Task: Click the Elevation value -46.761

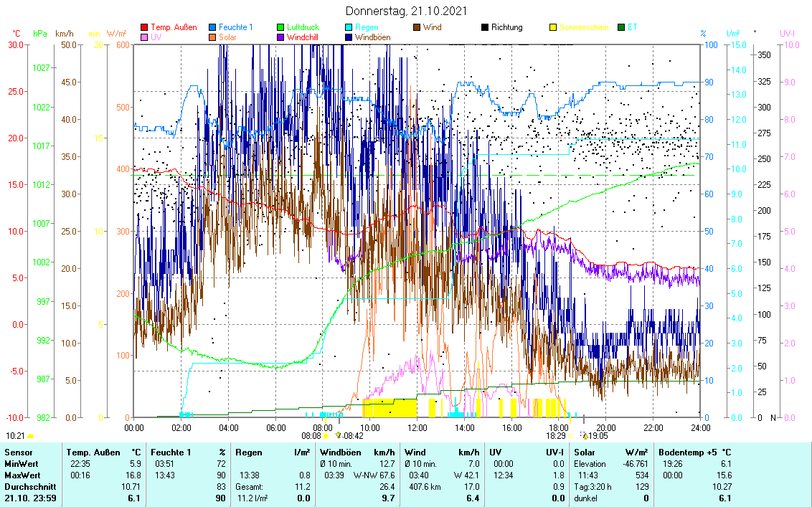Action: pyautogui.click(x=636, y=464)
